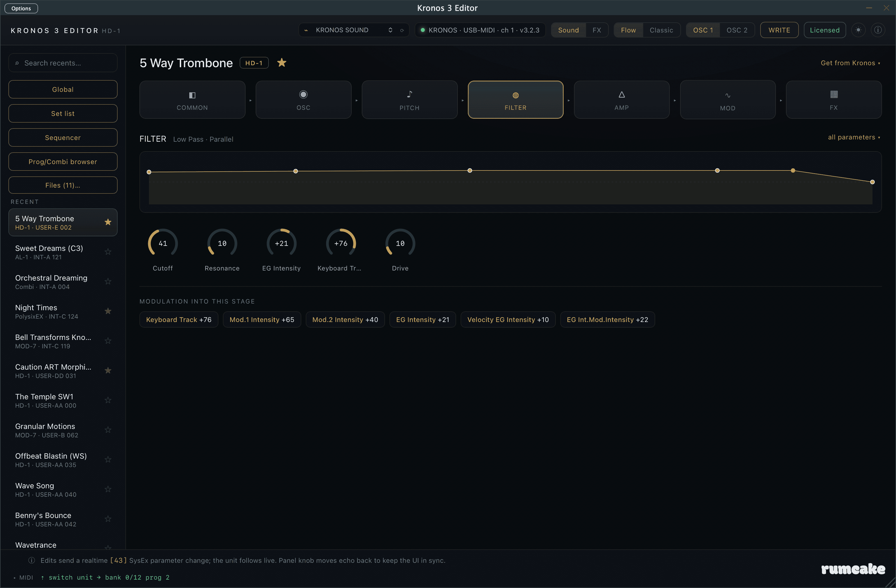
Task: Expand the Get from Kronos menu
Action: [850, 63]
